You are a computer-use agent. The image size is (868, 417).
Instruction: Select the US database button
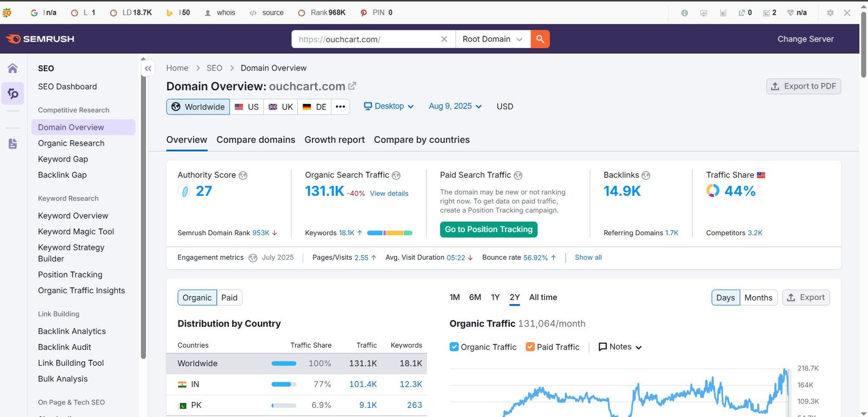pos(247,107)
